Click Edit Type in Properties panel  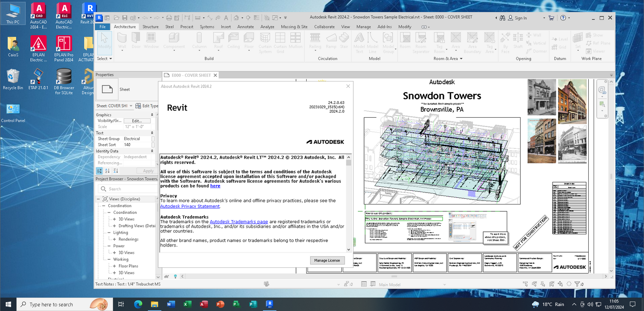(147, 106)
